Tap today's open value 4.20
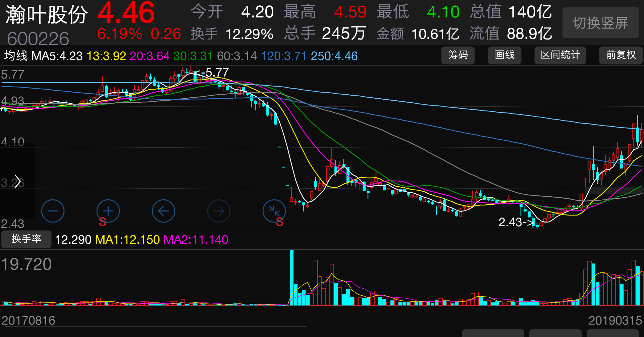 pos(258,12)
